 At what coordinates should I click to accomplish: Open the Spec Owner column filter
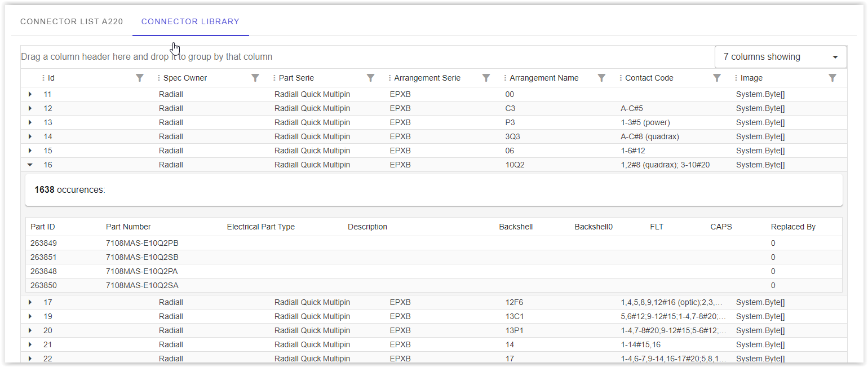click(255, 77)
